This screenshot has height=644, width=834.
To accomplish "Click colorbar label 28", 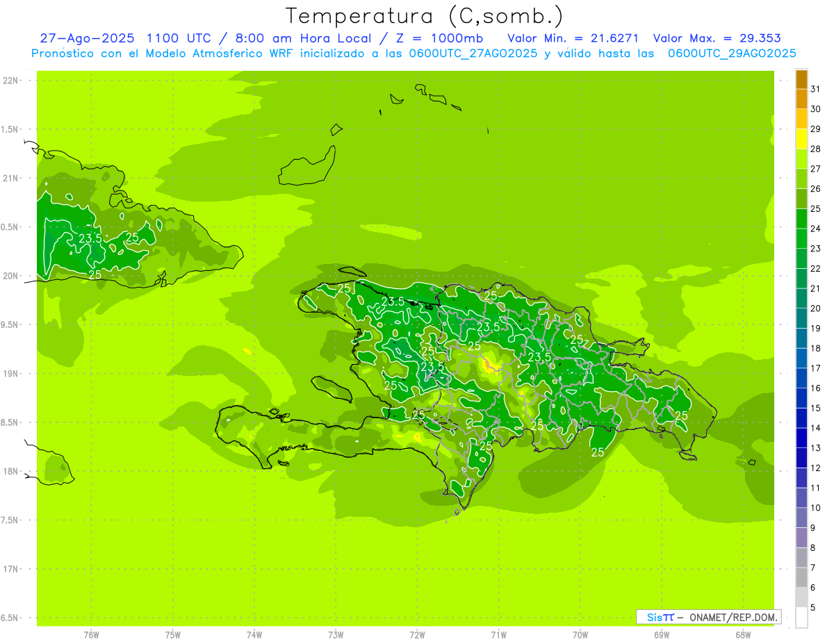I will 815,149.
